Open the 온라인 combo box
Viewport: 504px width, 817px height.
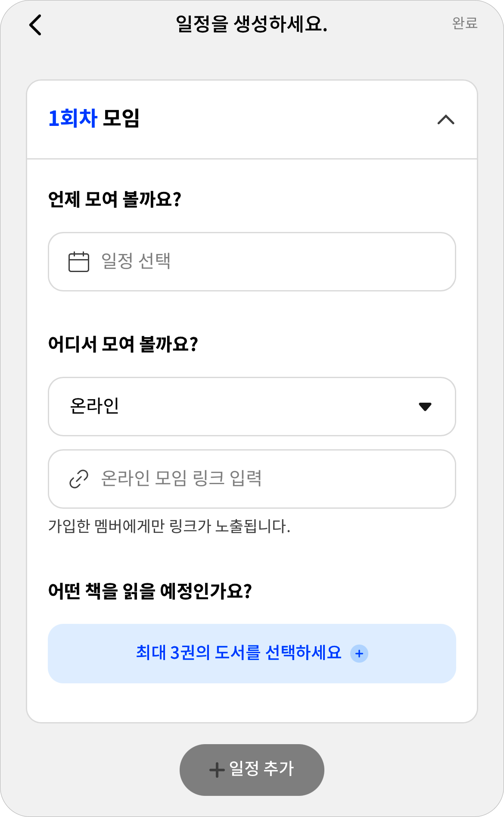click(252, 407)
